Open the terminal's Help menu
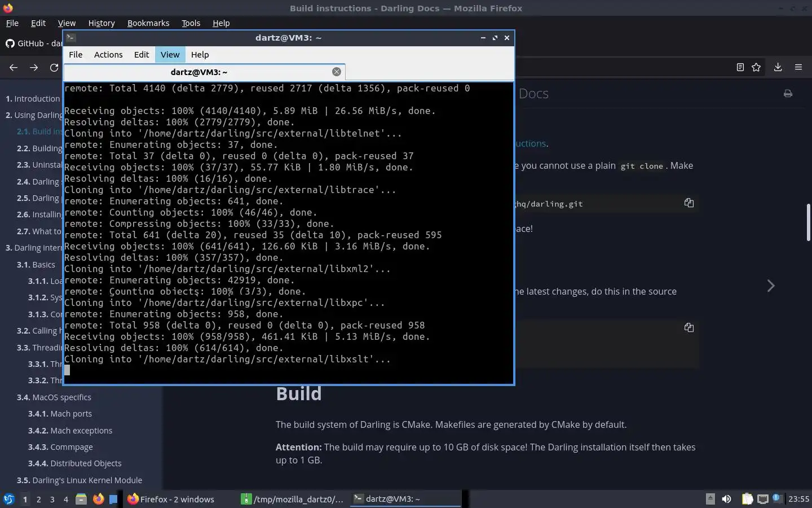Viewport: 812px width, 508px height. 200,55
